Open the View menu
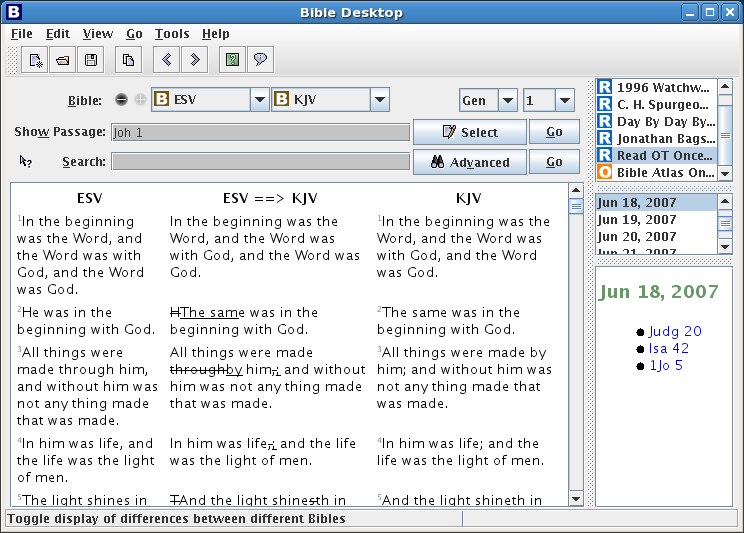744x533 pixels. [98, 34]
